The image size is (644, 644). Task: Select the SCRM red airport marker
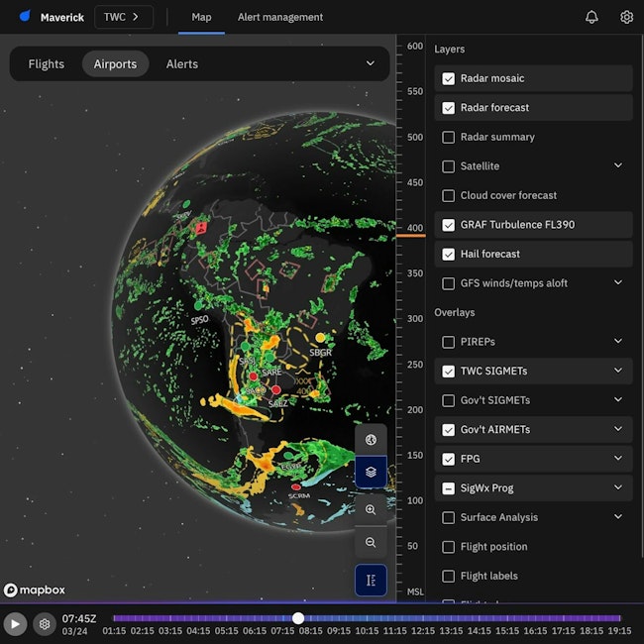(x=295, y=486)
